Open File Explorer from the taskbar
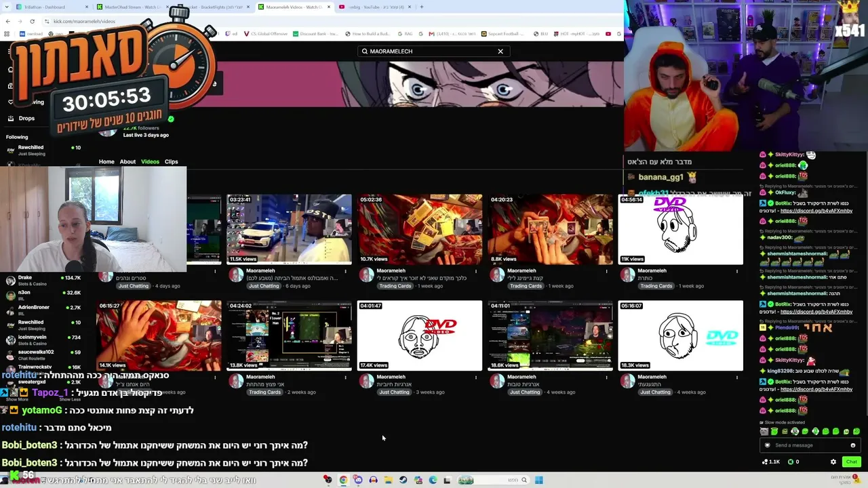 point(388,481)
